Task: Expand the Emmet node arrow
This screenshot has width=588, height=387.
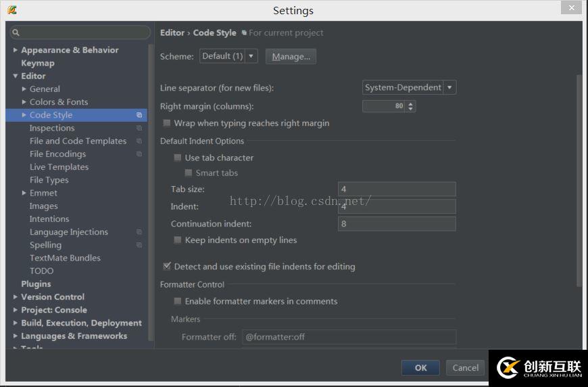Action: [24, 193]
